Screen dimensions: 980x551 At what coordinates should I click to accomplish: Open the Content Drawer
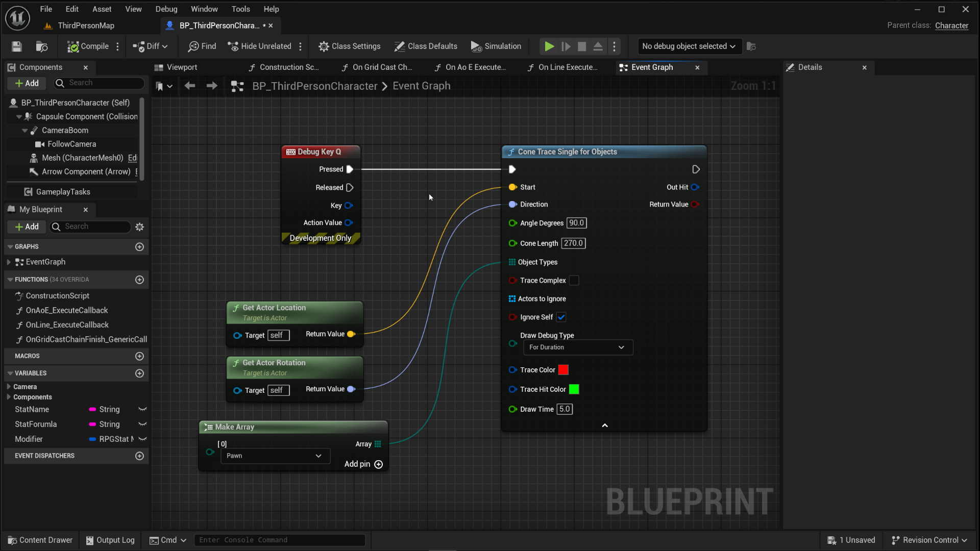point(40,540)
